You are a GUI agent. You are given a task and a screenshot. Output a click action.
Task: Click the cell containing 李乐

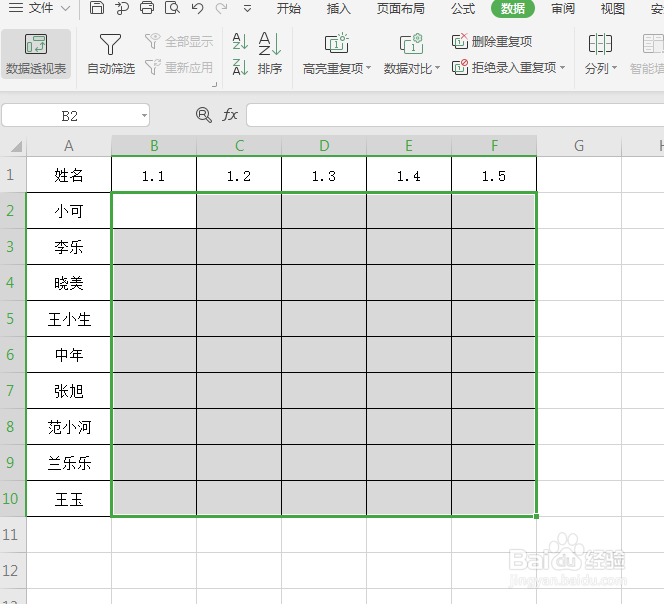(69, 247)
